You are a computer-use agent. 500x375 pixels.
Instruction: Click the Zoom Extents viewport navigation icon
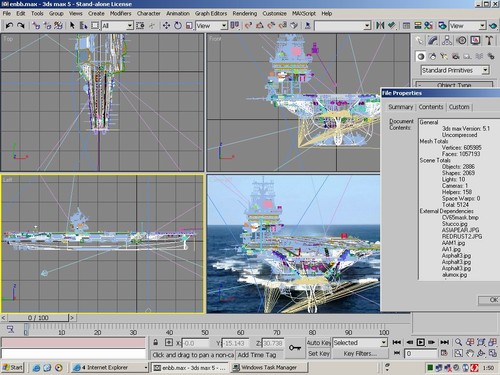tap(481, 342)
